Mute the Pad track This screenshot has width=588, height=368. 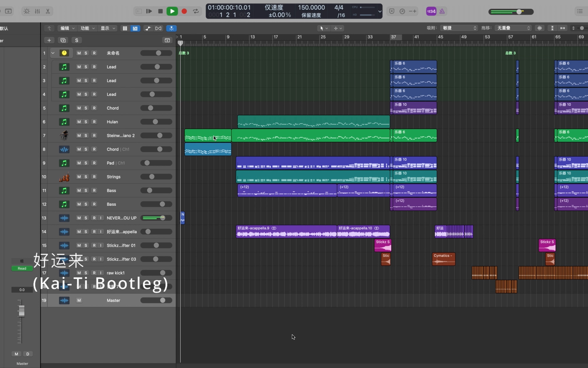click(79, 163)
